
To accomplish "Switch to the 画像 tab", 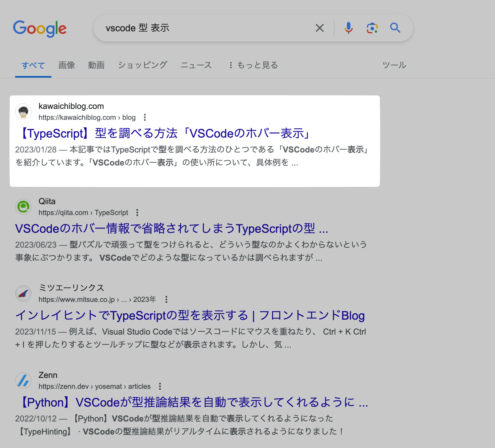I will tap(67, 65).
